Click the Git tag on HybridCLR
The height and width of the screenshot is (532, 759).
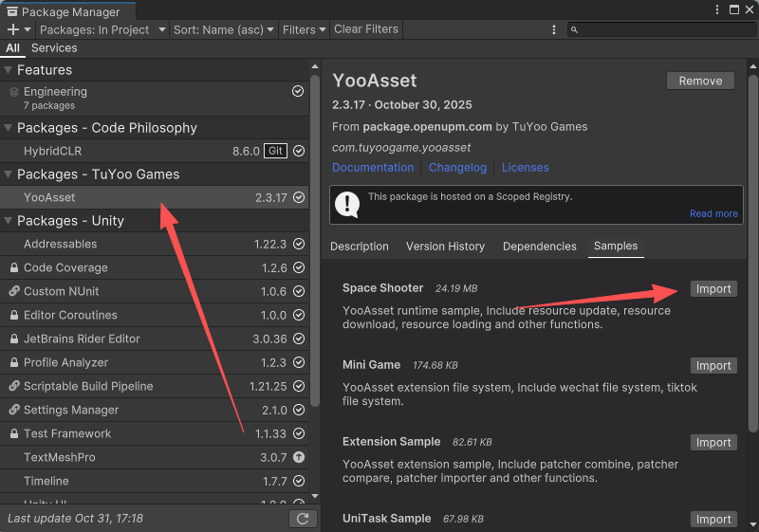coord(275,151)
